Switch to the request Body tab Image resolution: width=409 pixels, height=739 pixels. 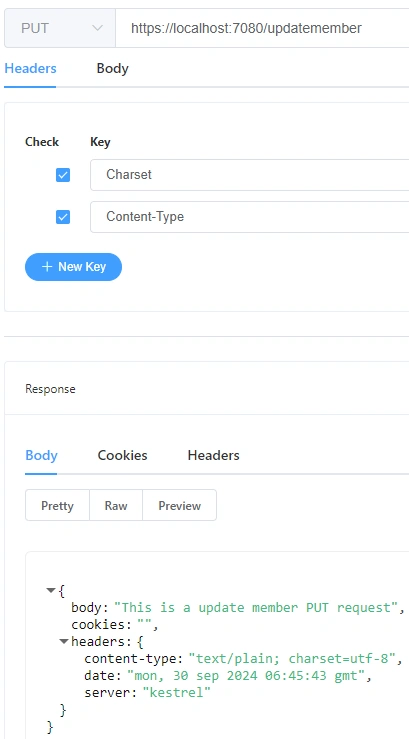[x=112, y=68]
